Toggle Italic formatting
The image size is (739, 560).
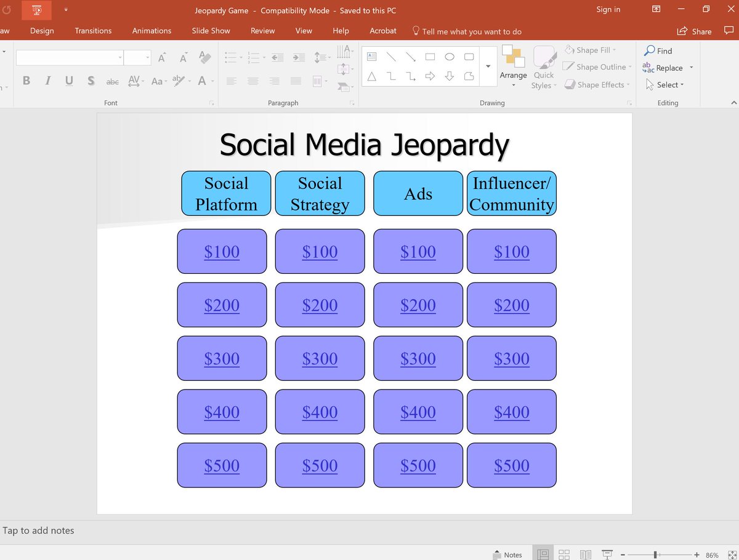(47, 81)
